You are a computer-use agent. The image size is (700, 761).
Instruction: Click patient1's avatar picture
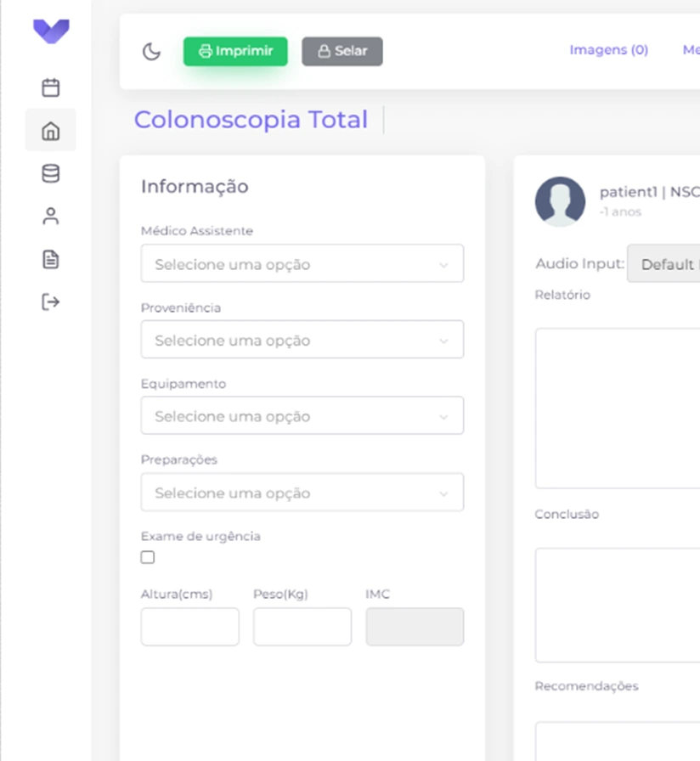[x=560, y=201]
